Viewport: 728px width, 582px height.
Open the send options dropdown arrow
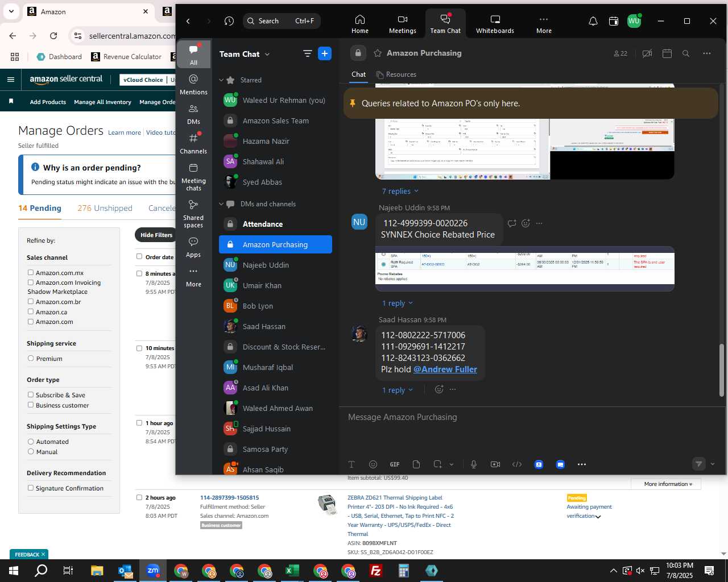pyautogui.click(x=713, y=464)
